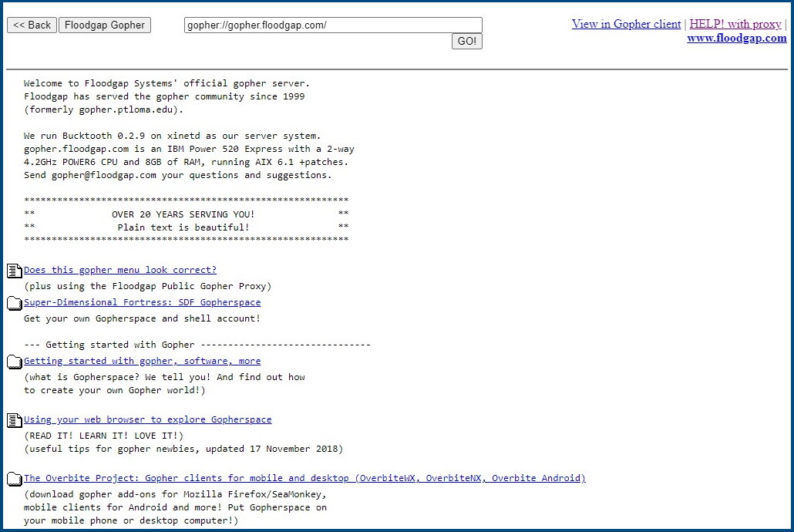Click inside the gopher URL address field
The width and height of the screenshot is (794, 532).
(332, 24)
